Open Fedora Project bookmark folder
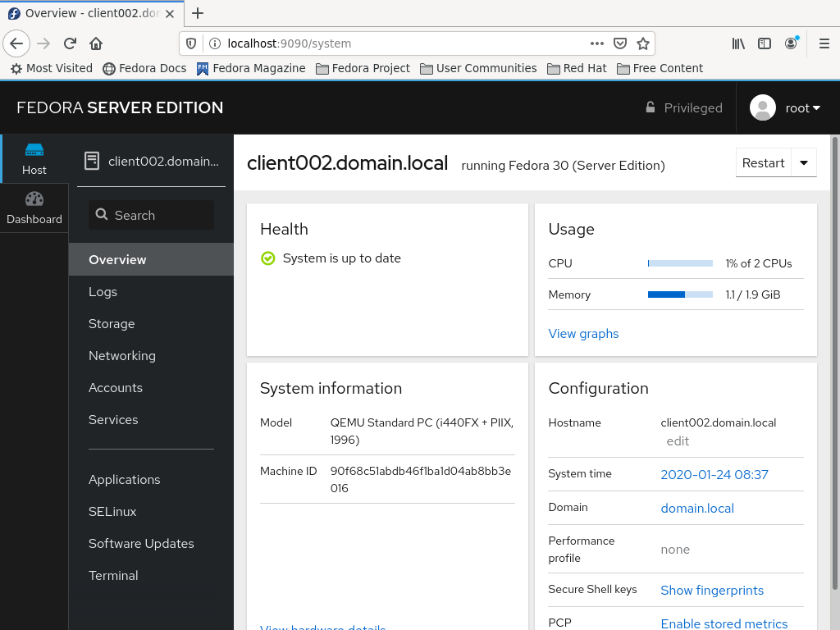 tap(363, 68)
